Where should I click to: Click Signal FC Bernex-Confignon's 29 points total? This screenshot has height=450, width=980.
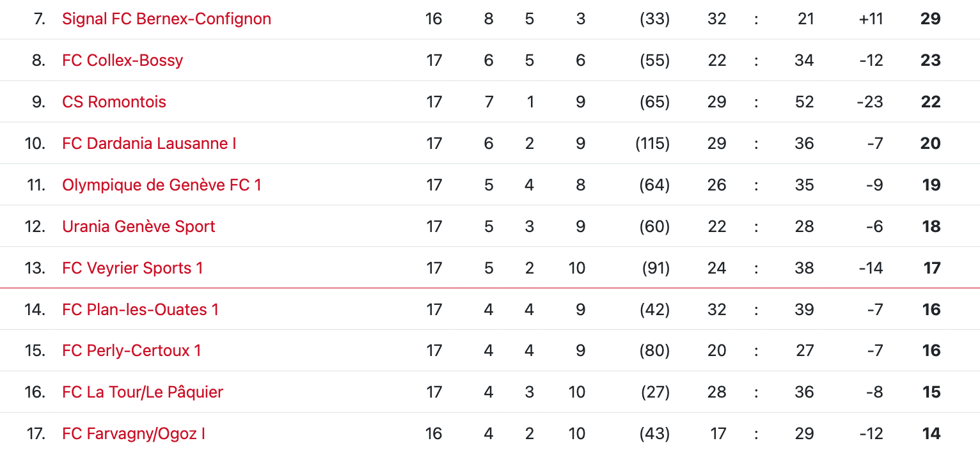[x=930, y=19]
